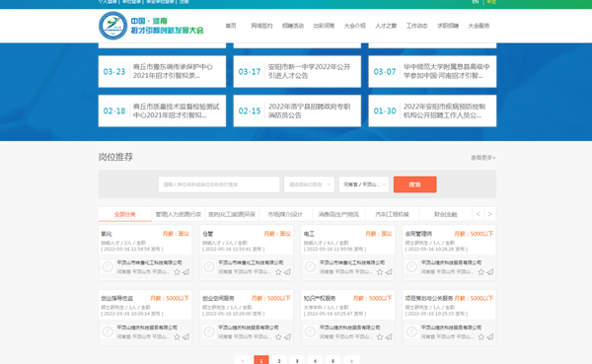Open 求职招聘 navigation item

448,26
